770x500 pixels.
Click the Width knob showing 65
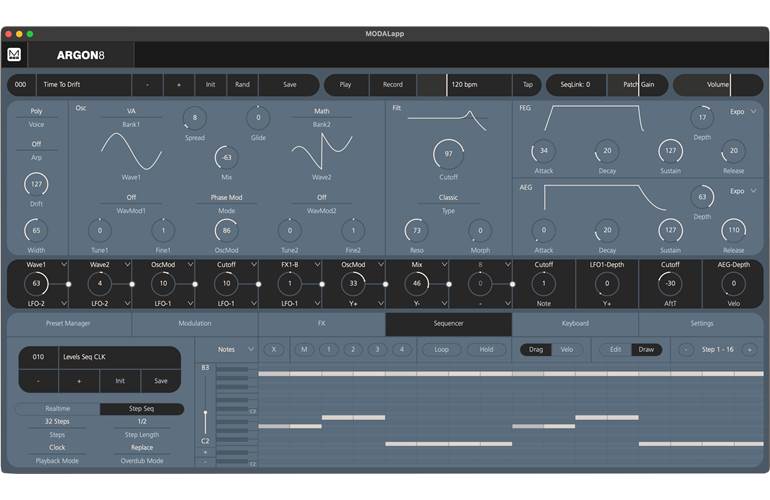(36, 230)
